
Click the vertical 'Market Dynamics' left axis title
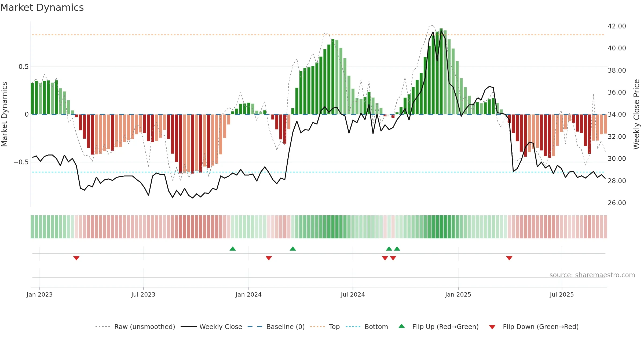(4, 114)
